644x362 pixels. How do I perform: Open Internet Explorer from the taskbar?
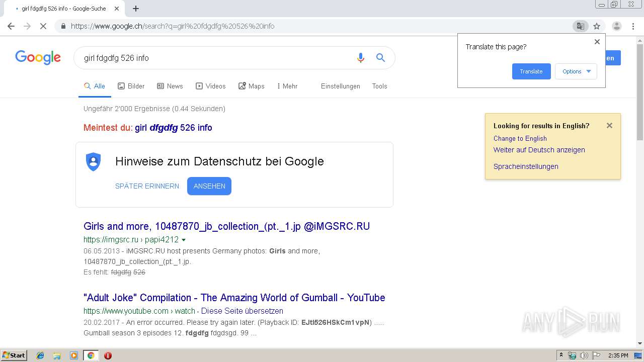[40, 355]
